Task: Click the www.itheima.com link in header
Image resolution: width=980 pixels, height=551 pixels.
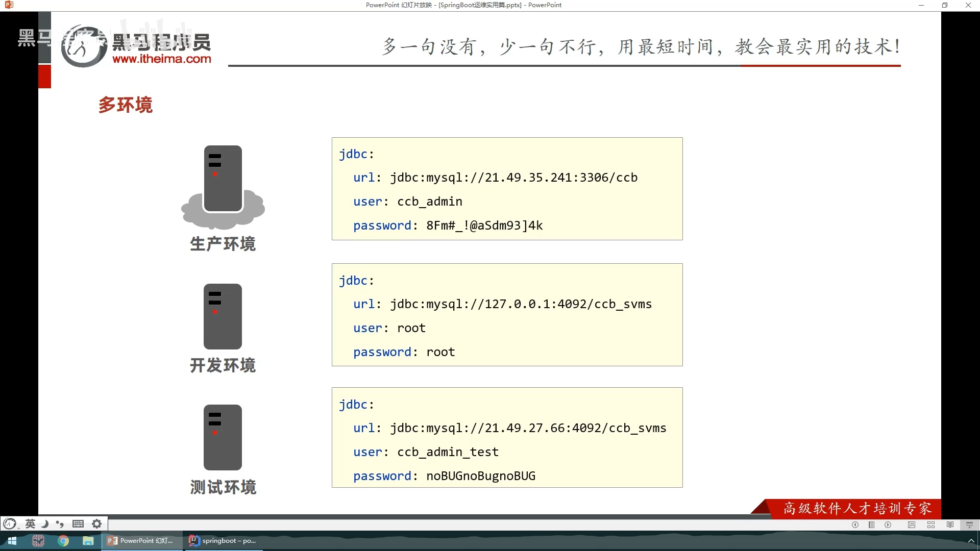Action: point(162,59)
